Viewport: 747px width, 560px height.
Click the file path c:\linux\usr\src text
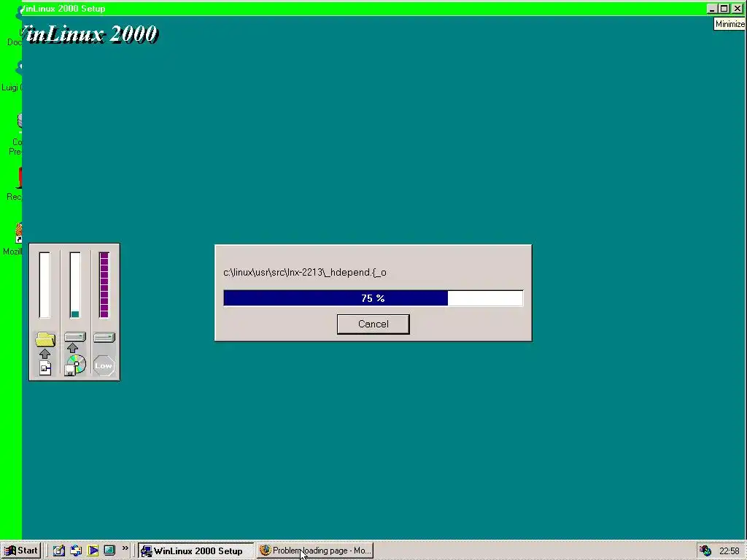pyautogui.click(x=305, y=273)
